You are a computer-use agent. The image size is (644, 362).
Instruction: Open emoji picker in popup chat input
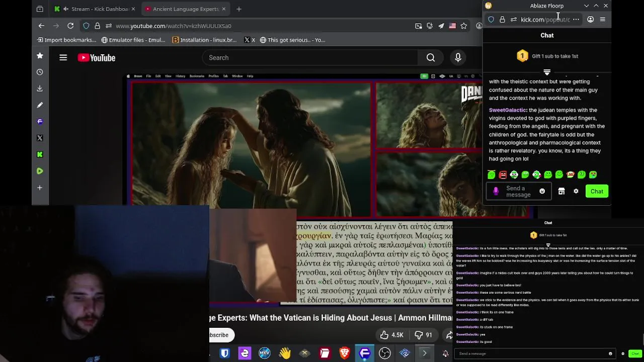[542, 192]
